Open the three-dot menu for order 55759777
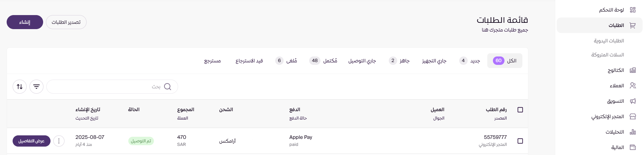This screenshot has height=155, width=644. coord(59,141)
